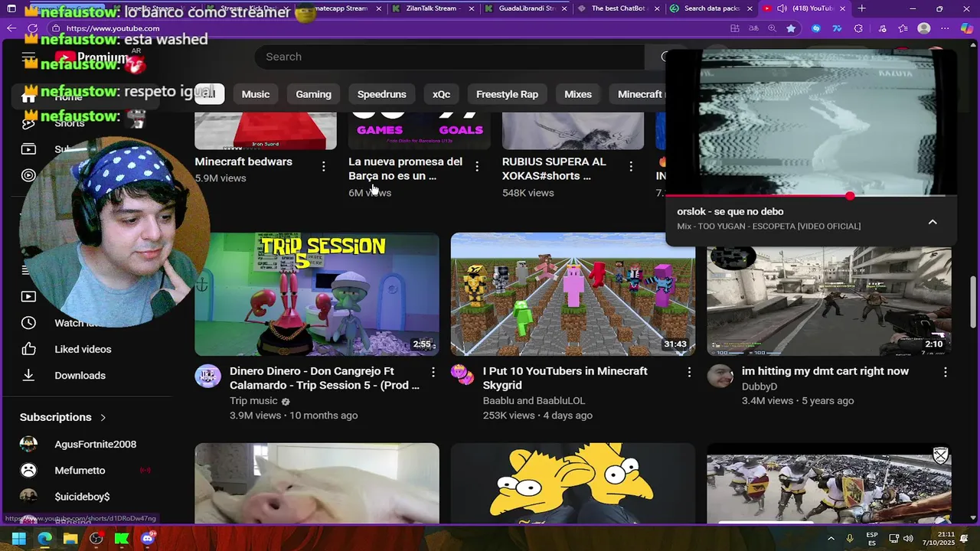Go back with browser back arrow
This screenshot has width=980, height=551.
[x=11, y=28]
